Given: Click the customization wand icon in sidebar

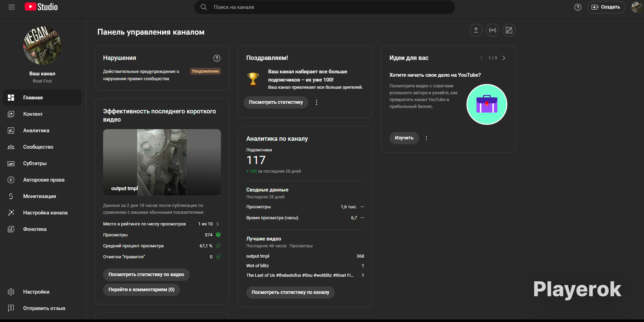Looking at the screenshot, I should point(11,213).
